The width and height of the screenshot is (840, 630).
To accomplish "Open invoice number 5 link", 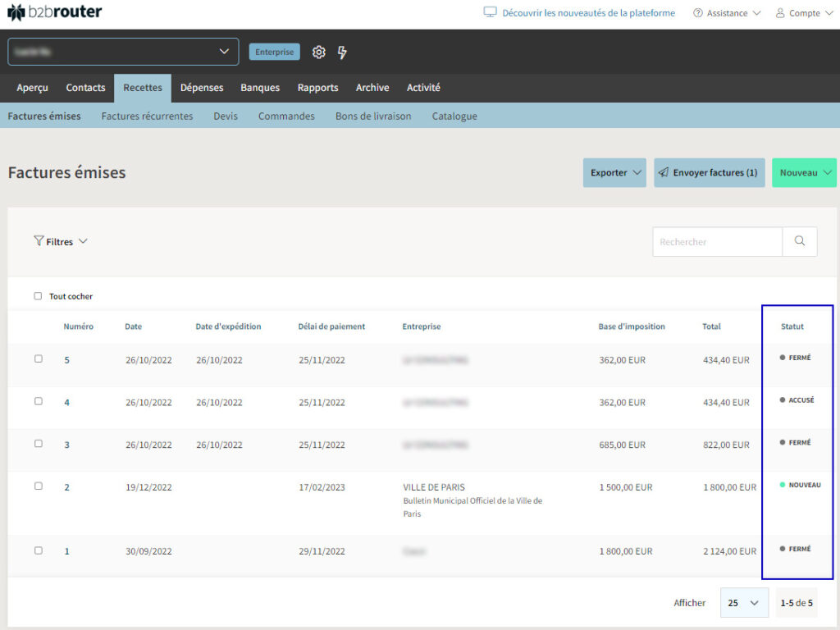I will coord(67,360).
